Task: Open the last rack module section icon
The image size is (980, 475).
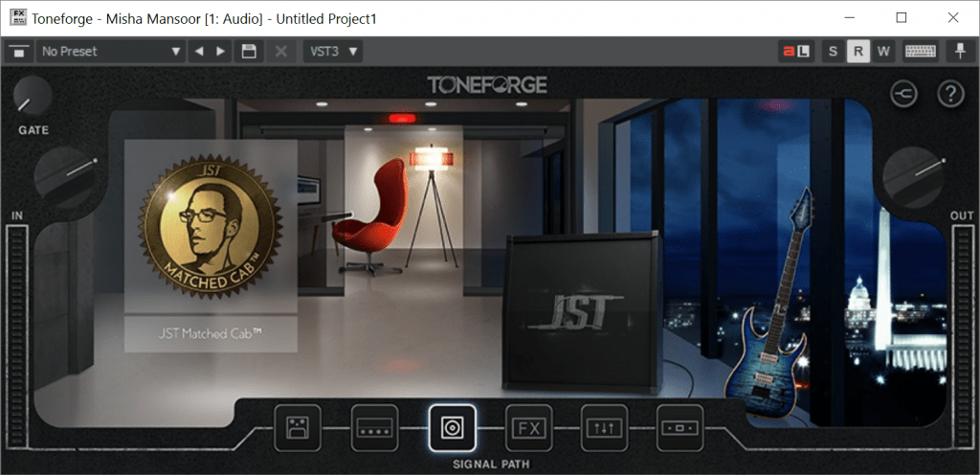Action: tap(680, 427)
